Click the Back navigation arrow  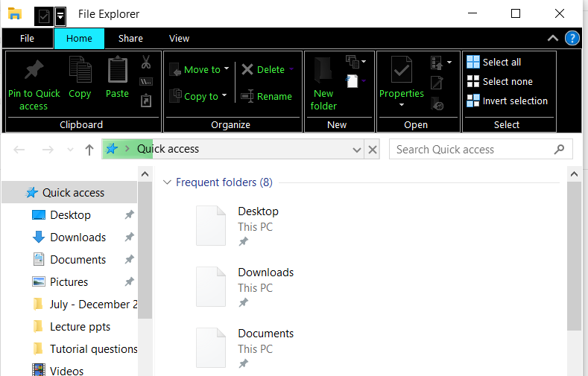19,150
